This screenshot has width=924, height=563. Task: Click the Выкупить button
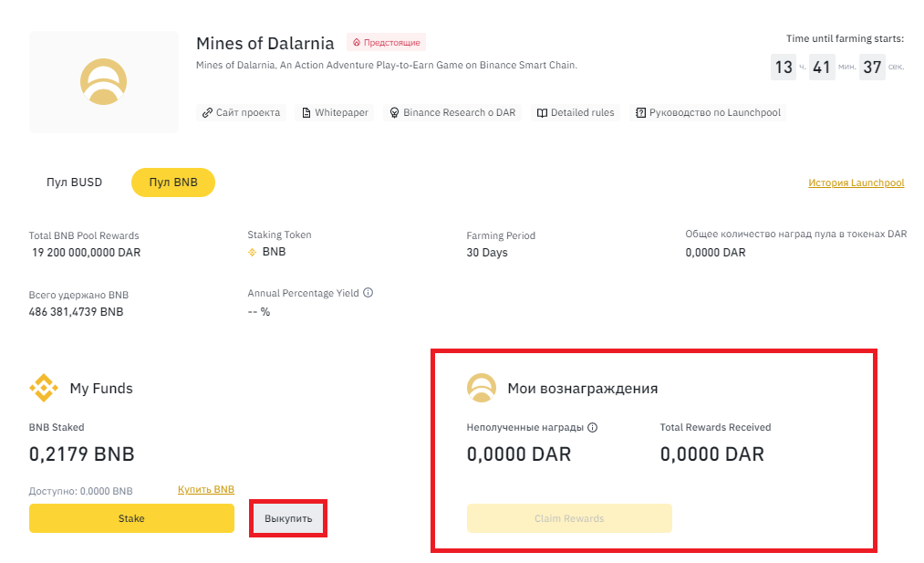click(288, 518)
